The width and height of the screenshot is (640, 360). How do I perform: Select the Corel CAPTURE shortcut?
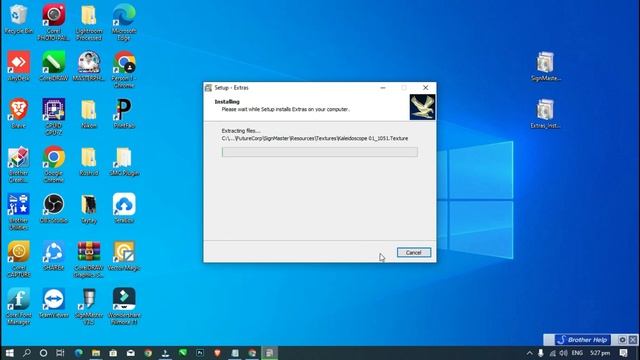[18, 259]
